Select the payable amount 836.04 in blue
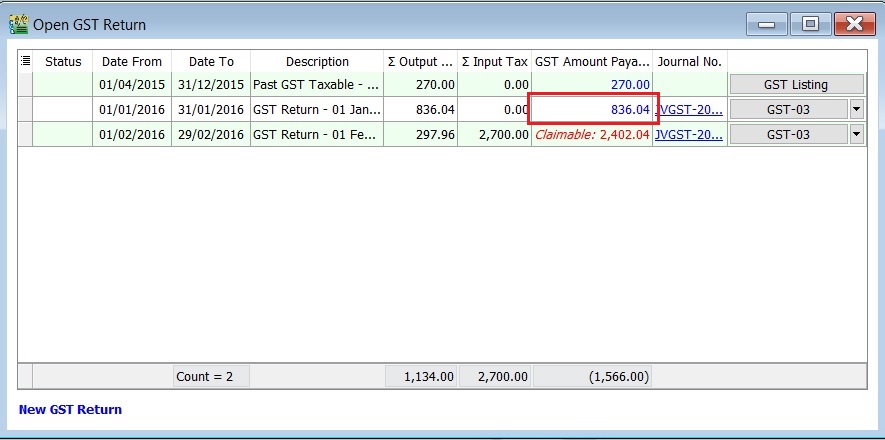 592,109
